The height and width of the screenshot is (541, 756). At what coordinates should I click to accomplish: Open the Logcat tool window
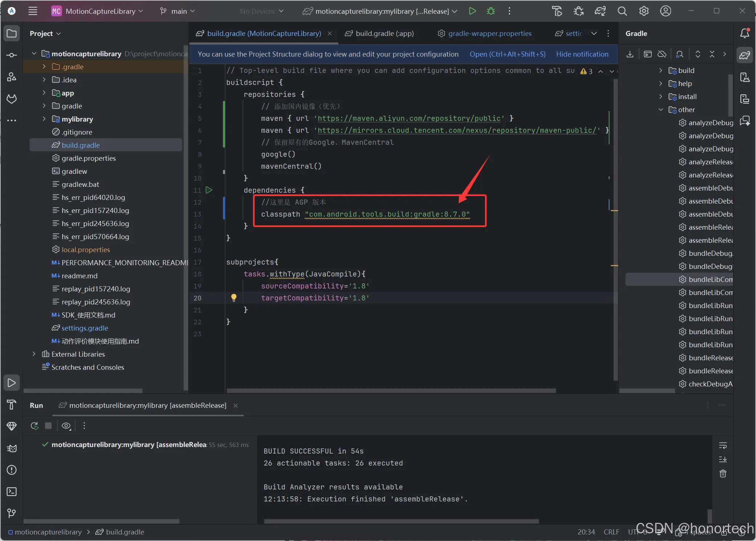12,448
